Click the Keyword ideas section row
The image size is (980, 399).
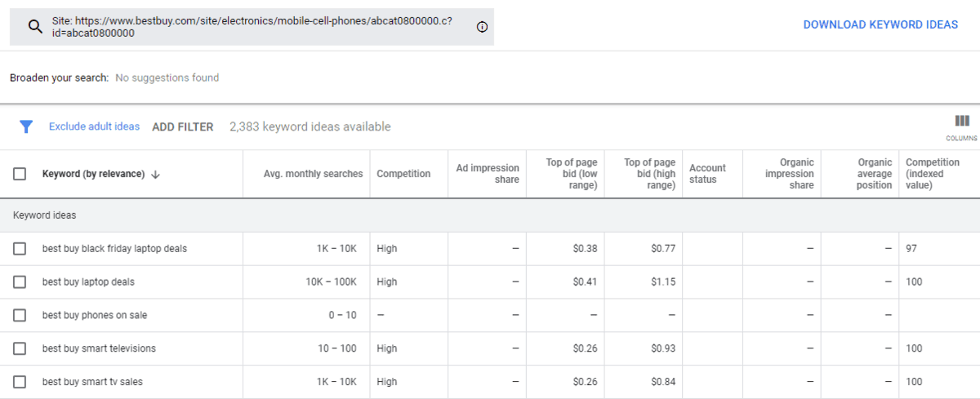pos(490,215)
